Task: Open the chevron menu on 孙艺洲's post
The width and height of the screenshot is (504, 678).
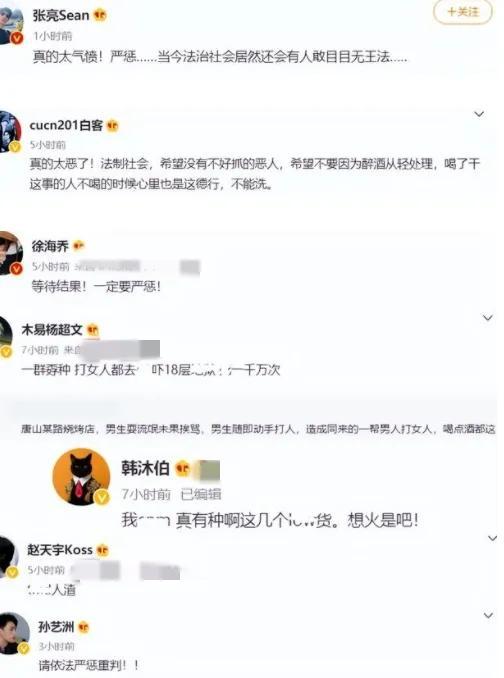Action: coord(488,615)
